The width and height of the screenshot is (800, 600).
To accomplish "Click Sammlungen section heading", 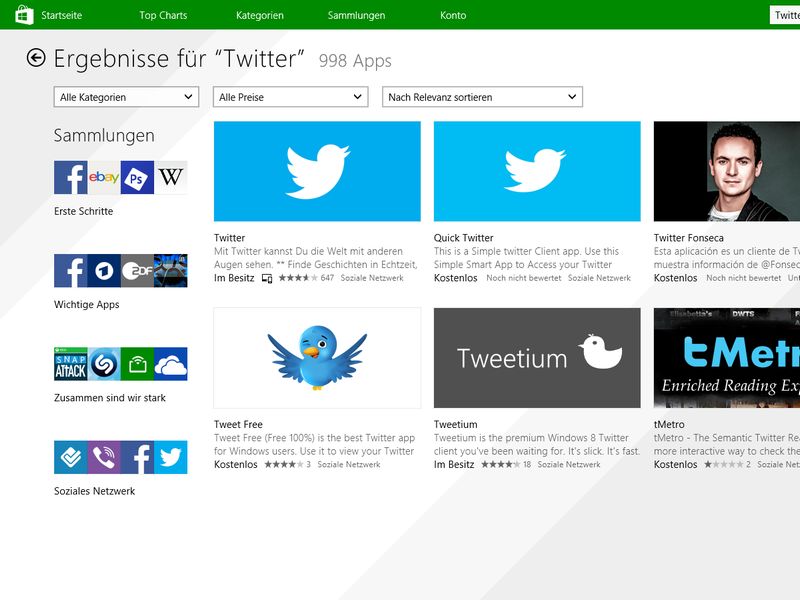I will coord(104,136).
